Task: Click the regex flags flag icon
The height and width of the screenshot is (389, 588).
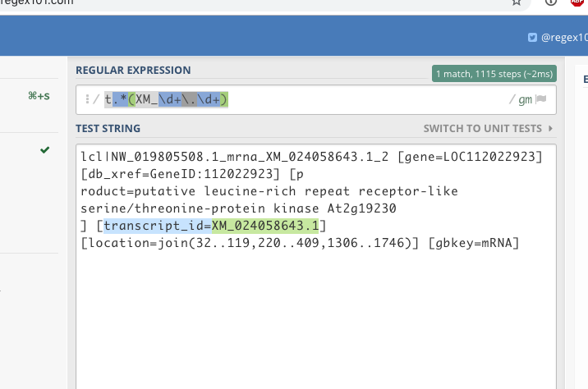Action: [541, 99]
